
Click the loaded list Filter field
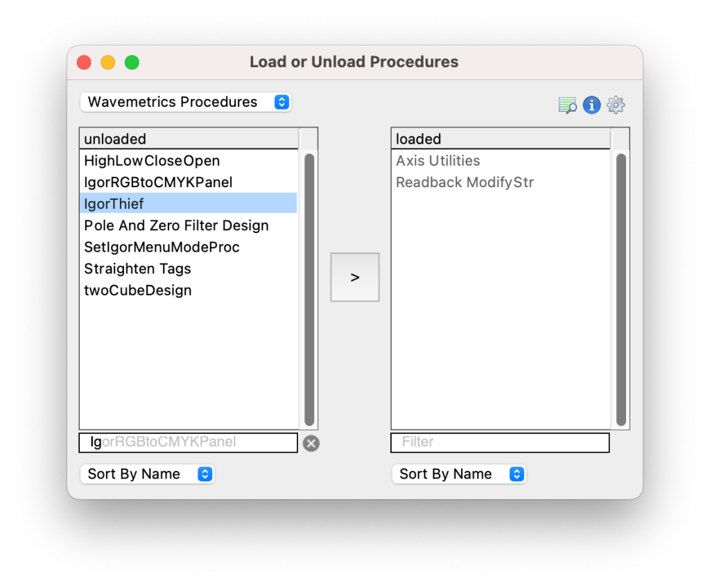pyautogui.click(x=500, y=442)
